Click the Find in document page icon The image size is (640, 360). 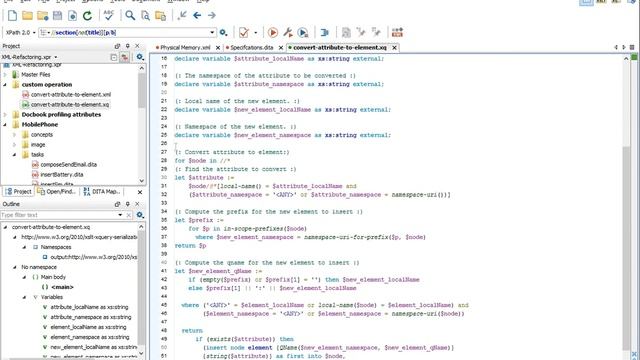tap(145, 16)
